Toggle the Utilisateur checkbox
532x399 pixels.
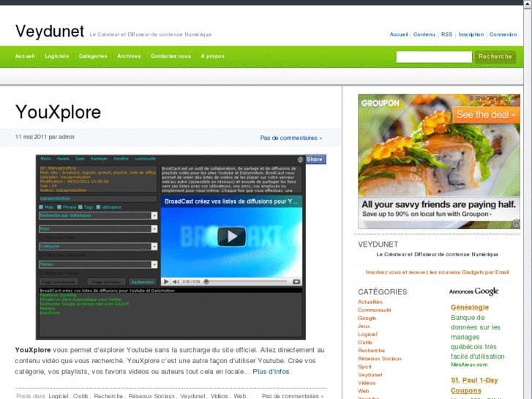coord(98,206)
